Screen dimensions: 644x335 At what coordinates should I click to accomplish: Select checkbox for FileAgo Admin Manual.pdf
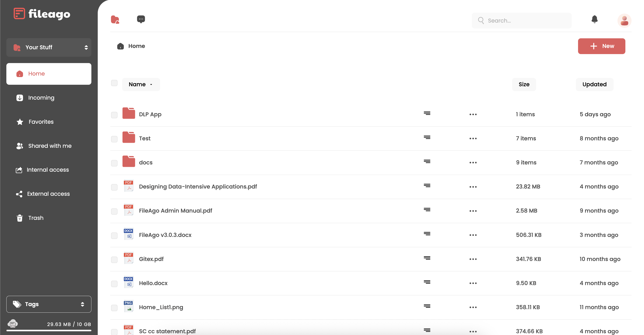click(x=114, y=211)
